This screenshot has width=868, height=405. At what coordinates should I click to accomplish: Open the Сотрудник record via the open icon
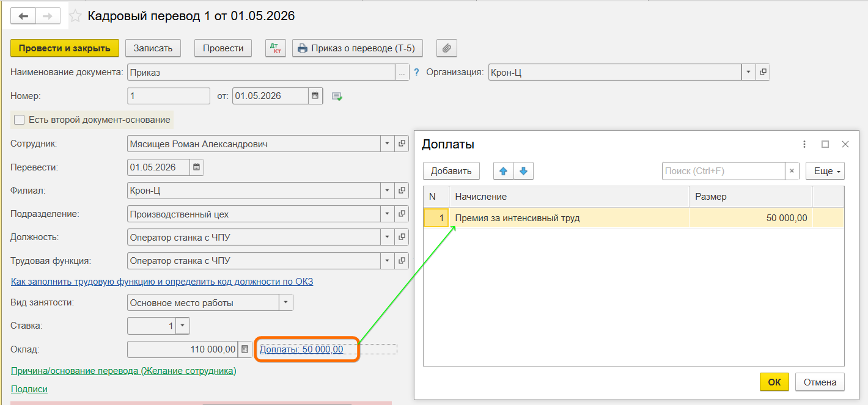402,144
